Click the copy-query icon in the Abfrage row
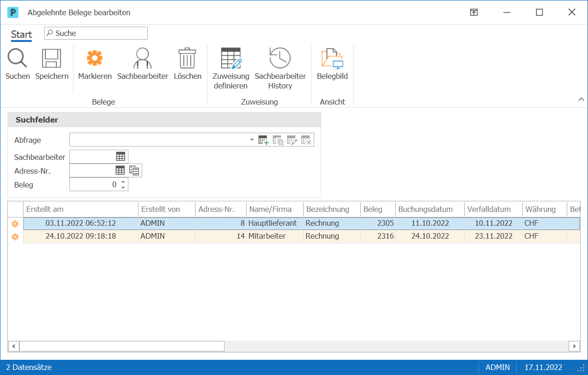The height and width of the screenshot is (375, 588). tap(278, 140)
